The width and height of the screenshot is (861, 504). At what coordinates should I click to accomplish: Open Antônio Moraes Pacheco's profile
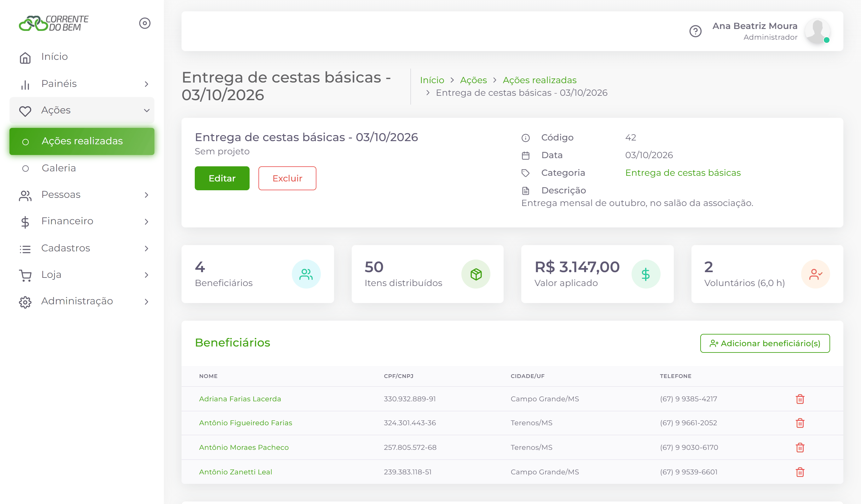coord(244,447)
